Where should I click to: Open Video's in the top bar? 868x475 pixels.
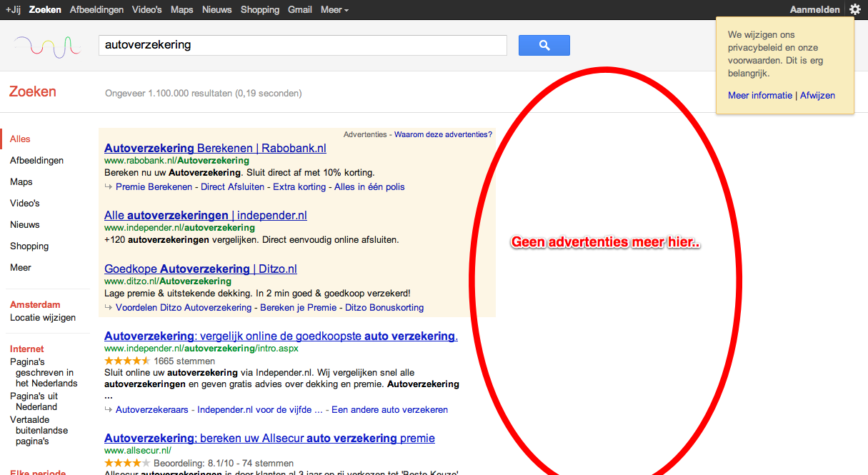(x=147, y=10)
